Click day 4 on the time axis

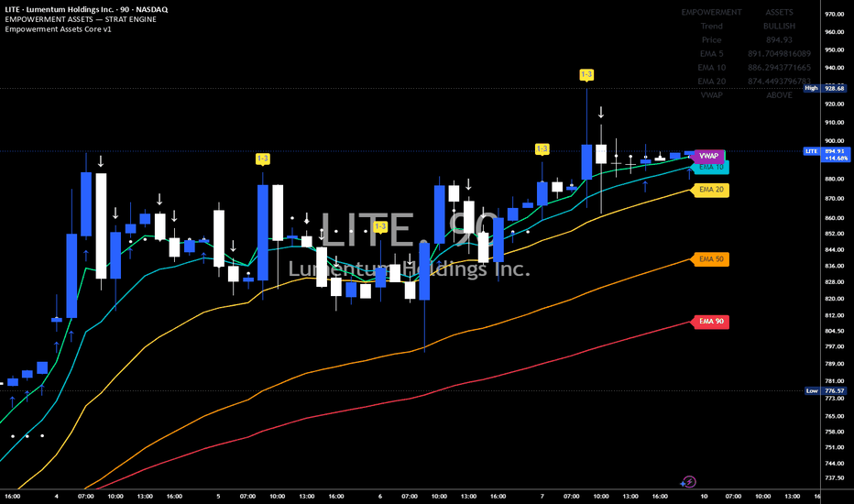click(x=57, y=497)
